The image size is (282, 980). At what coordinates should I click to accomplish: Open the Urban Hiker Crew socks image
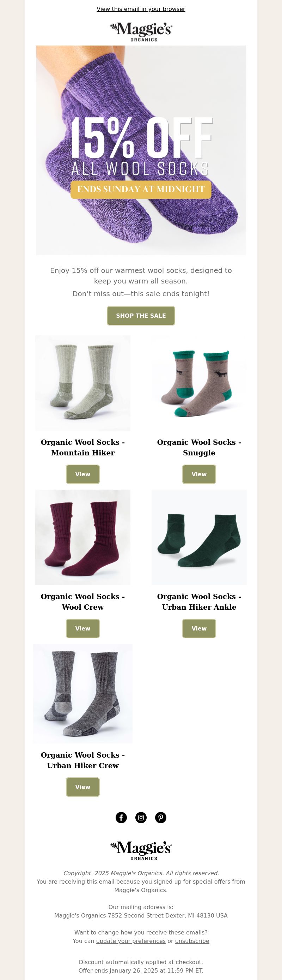(x=83, y=694)
